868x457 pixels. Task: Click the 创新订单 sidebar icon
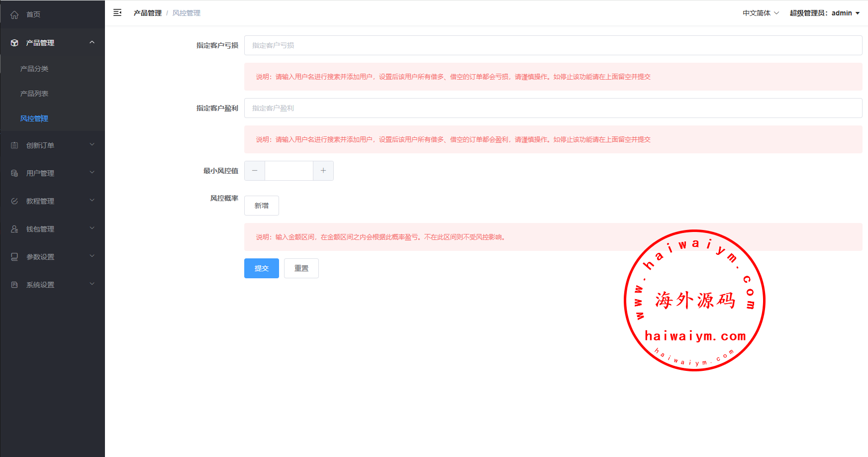[x=14, y=145]
